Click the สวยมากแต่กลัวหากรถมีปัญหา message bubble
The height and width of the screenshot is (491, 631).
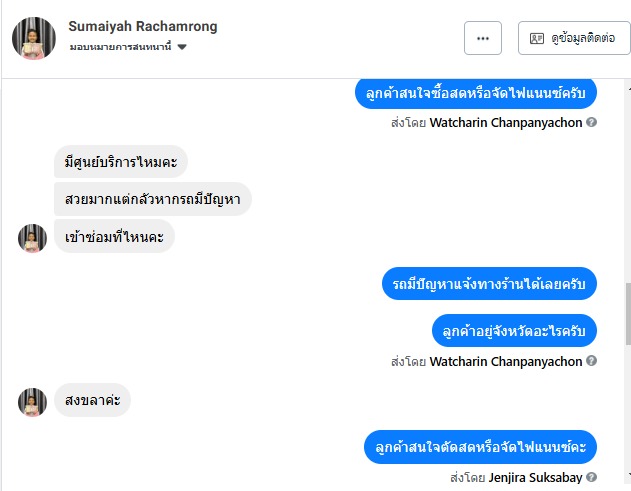coord(152,199)
